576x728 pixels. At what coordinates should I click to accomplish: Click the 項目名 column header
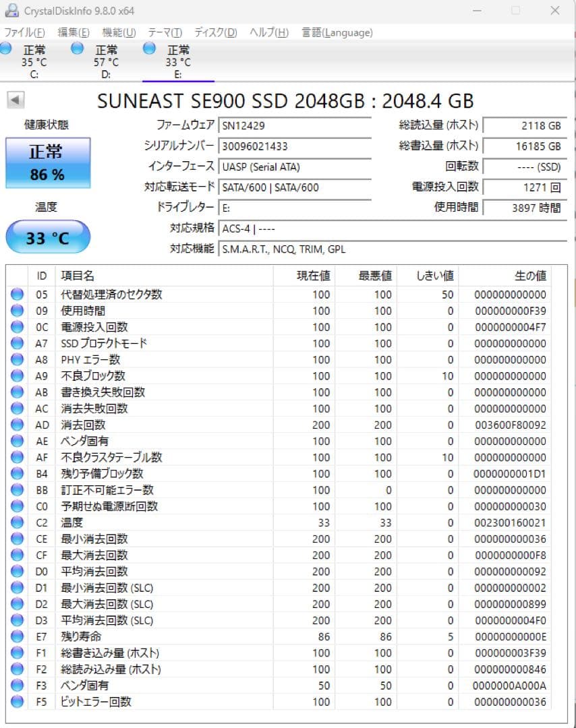tap(164, 276)
